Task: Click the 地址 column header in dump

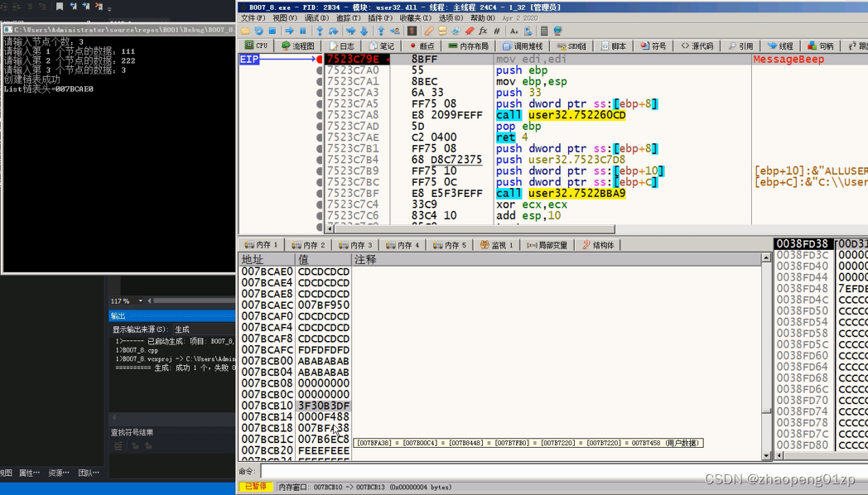Action: tap(266, 259)
